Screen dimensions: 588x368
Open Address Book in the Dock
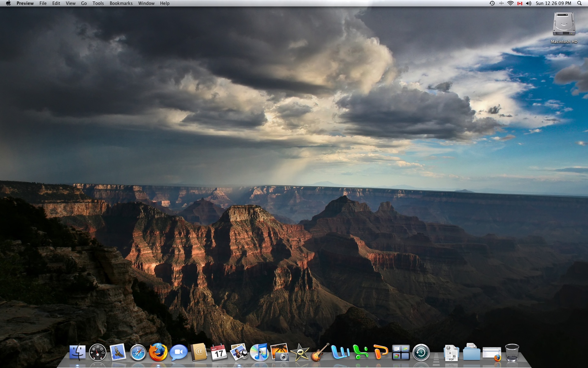[199, 352]
